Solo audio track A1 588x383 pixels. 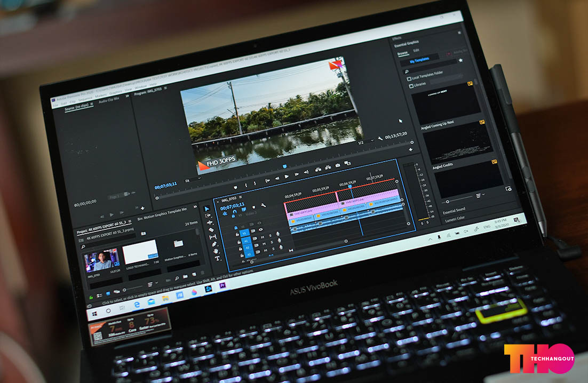pyautogui.click(x=270, y=236)
